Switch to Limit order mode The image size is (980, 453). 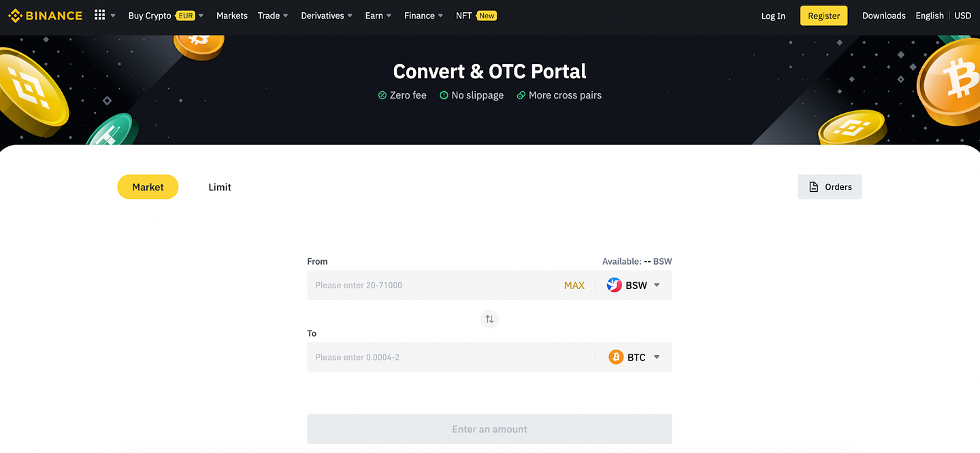[x=220, y=187]
